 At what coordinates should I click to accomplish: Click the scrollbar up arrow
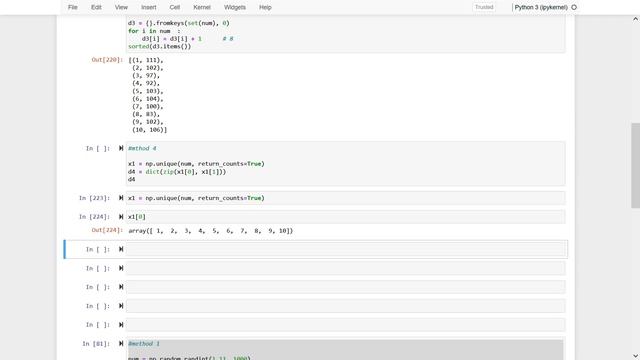(635, 19)
